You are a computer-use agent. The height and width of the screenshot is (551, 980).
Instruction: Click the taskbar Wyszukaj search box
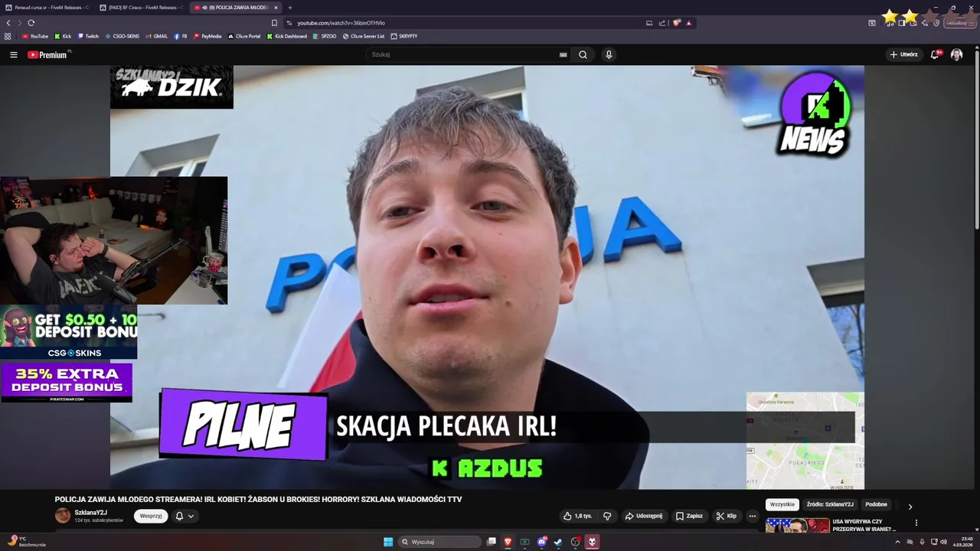pyautogui.click(x=440, y=542)
